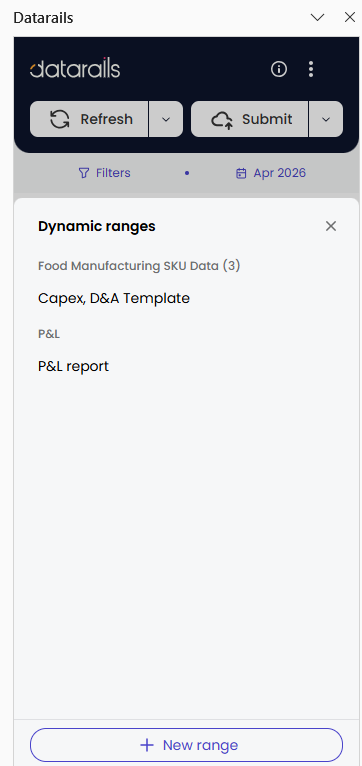Close the Dynamic ranges panel
The height and width of the screenshot is (766, 362).
(331, 226)
